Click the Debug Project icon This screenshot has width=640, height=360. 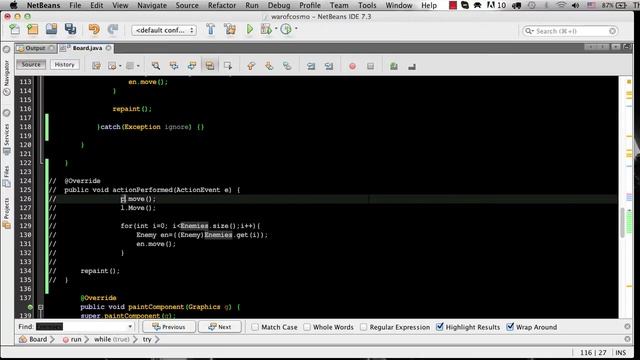tap(266, 29)
